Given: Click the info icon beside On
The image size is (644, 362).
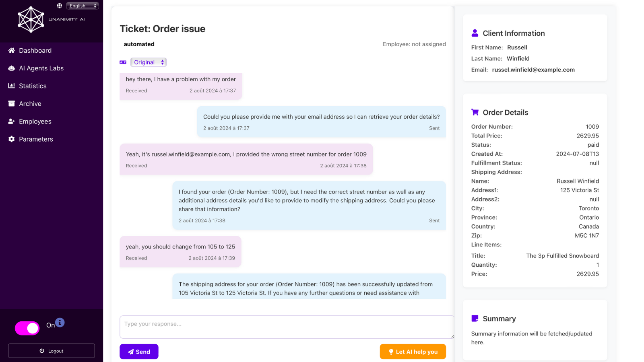Looking at the screenshot, I should 60,323.
